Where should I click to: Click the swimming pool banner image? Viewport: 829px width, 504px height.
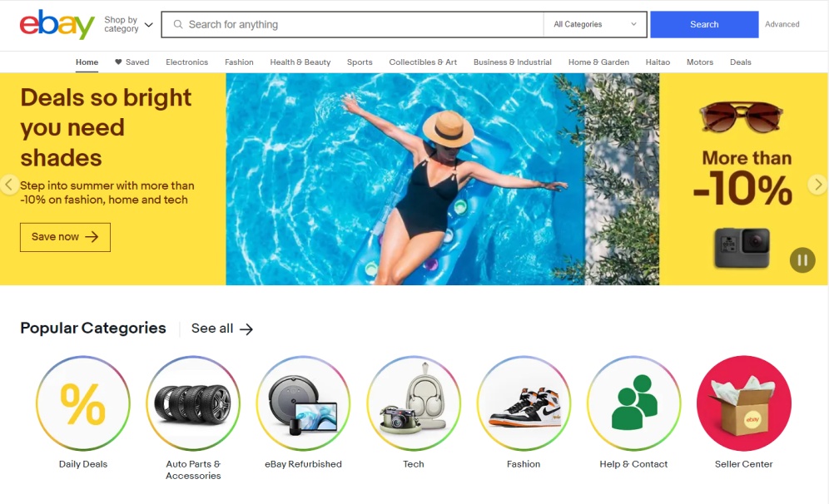point(443,179)
